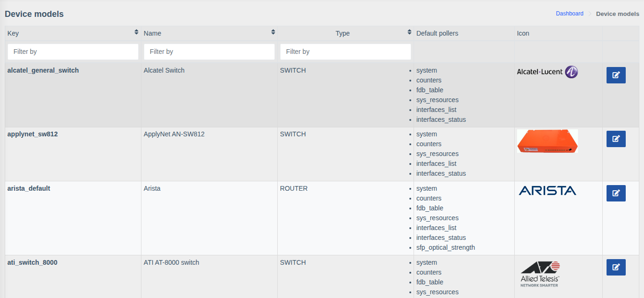Go to Dashboard via breadcrumb link
Screen dimensions: 644x298
pos(570,14)
